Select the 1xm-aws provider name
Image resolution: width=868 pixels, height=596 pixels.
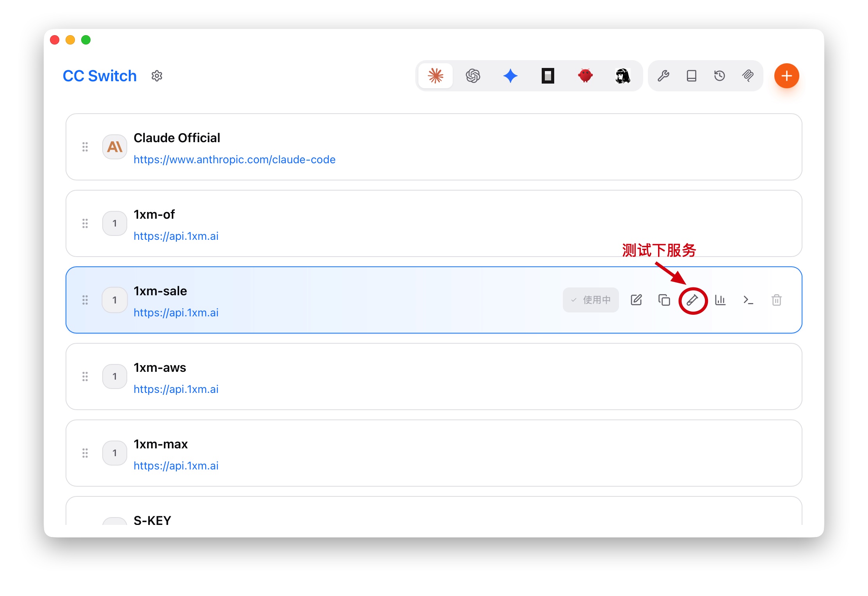(x=160, y=368)
